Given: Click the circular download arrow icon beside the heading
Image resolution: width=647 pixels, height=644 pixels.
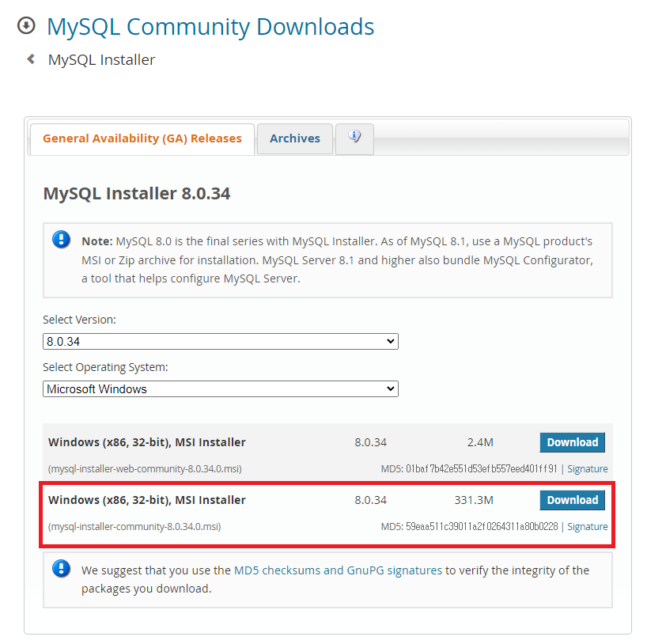Looking at the screenshot, I should pos(24,25).
